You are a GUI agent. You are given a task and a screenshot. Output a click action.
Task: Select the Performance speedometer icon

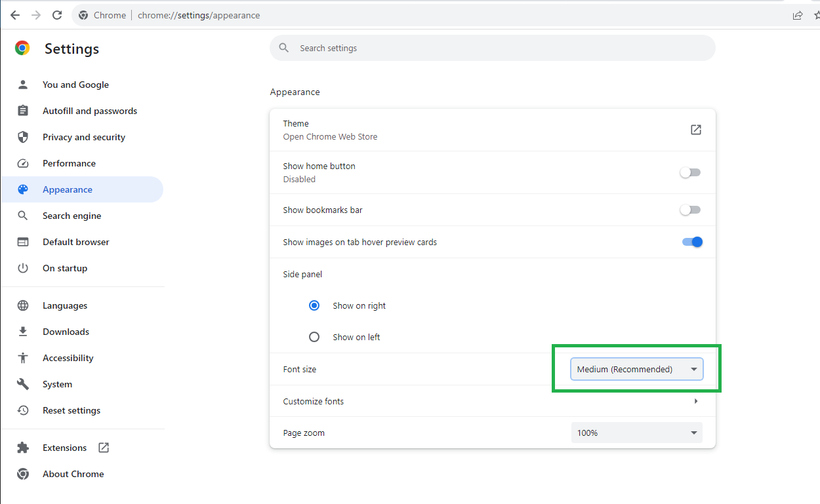(23, 163)
